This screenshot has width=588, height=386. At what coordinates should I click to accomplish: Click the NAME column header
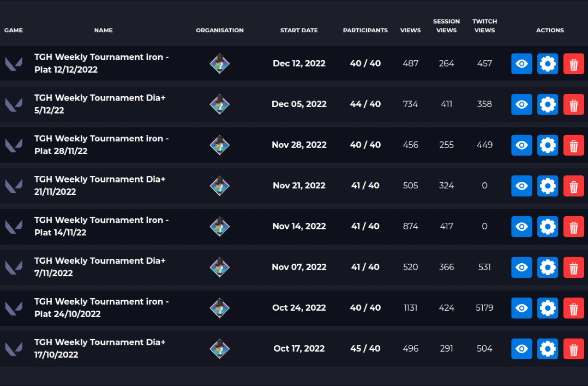click(104, 30)
